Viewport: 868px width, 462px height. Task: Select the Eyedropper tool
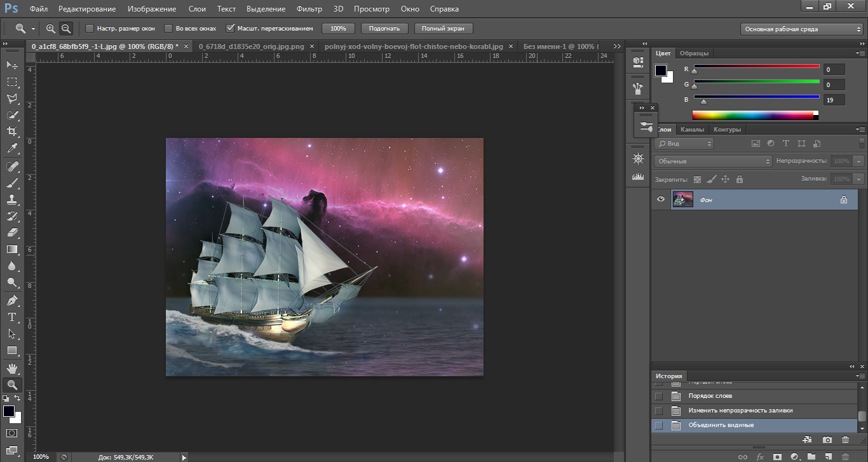point(12,149)
